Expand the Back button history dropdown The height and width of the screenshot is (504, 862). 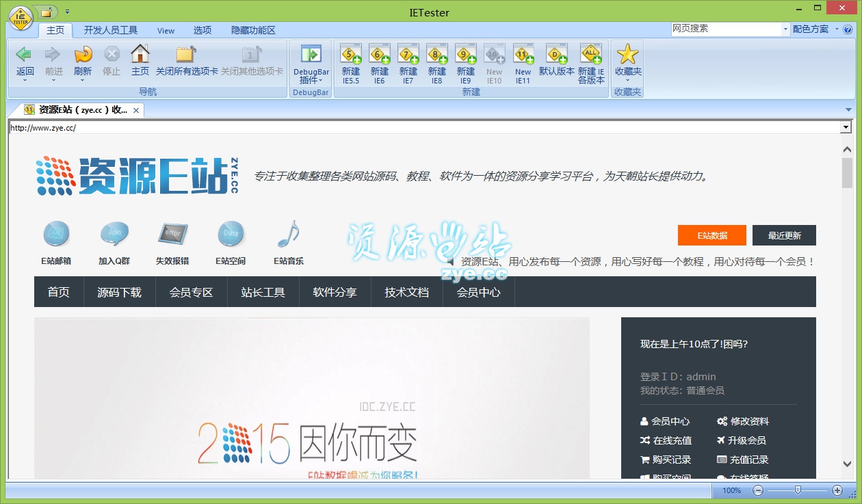tap(25, 81)
